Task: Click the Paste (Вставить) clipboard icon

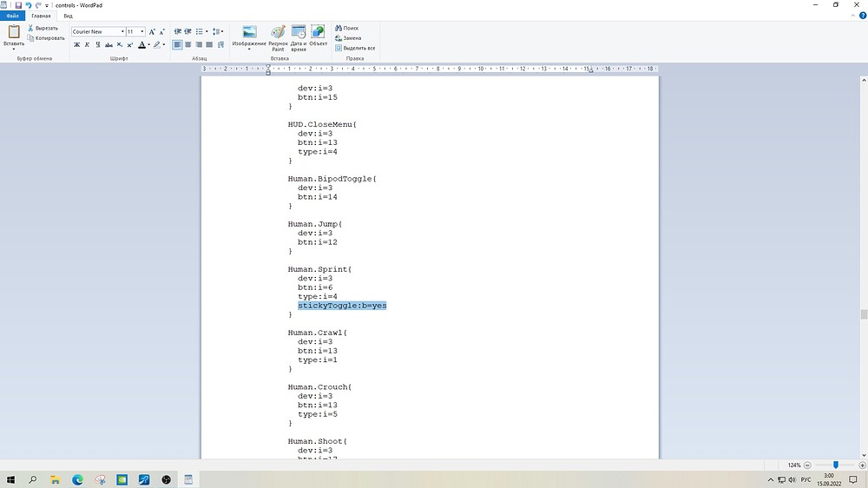Action: click(x=14, y=32)
